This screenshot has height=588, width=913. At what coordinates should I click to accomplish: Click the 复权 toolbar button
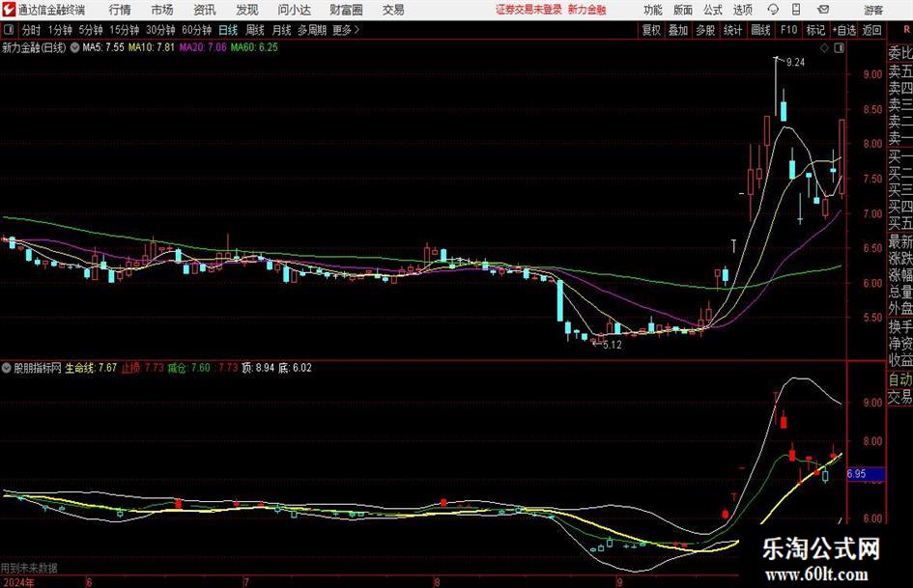tap(651, 30)
